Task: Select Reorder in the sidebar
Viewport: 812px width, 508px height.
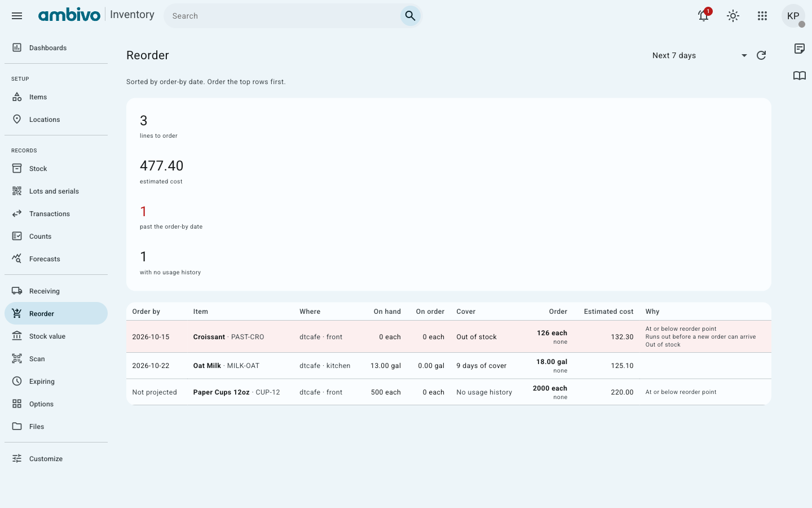Action: (x=56, y=314)
